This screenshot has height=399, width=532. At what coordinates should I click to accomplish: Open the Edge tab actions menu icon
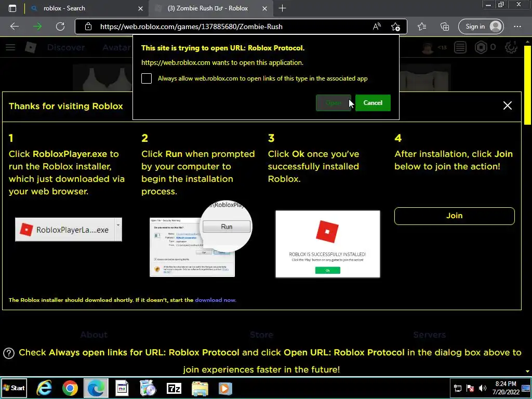tap(12, 8)
